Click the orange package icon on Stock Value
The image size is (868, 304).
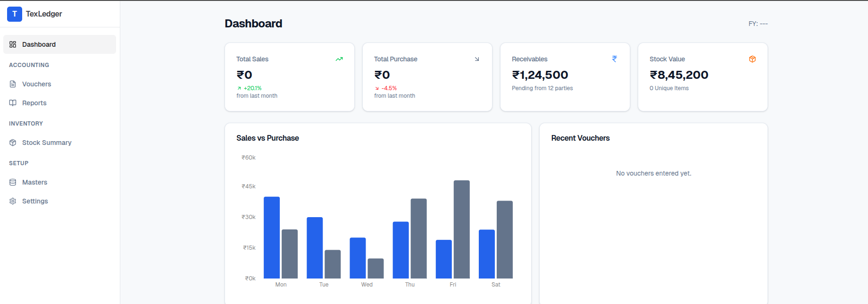(x=752, y=59)
